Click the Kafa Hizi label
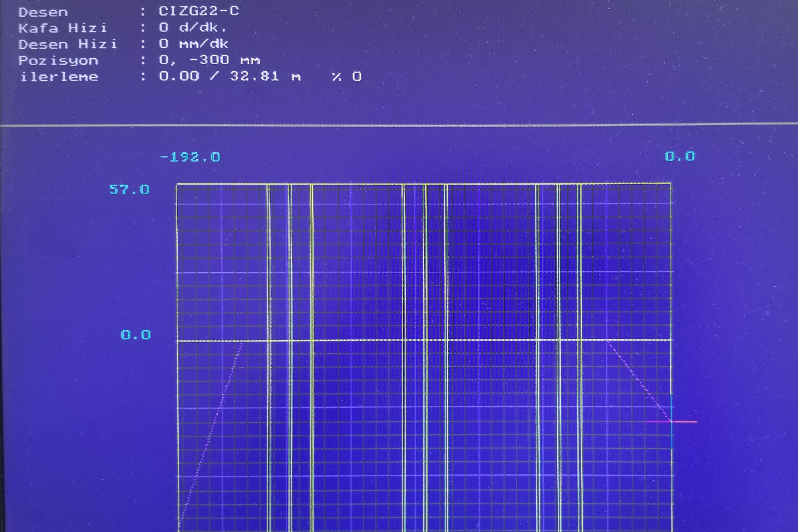 [63, 28]
